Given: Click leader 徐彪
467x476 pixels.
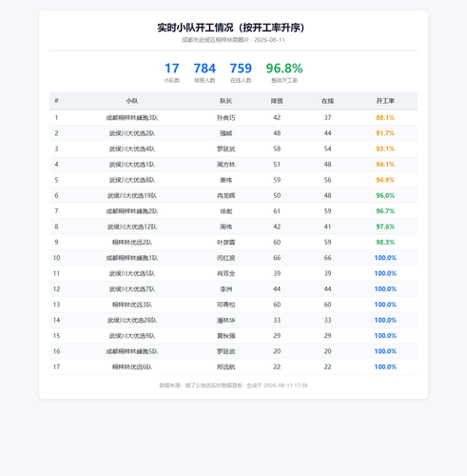Looking at the screenshot, I should pos(225,211).
